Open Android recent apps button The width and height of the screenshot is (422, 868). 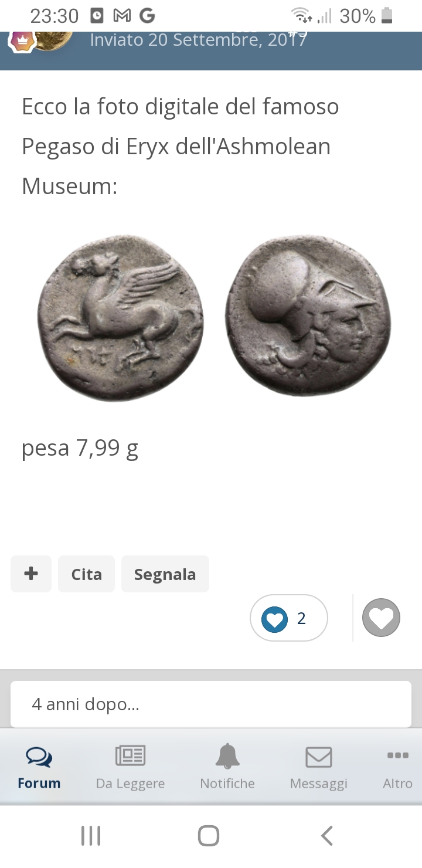[91, 835]
